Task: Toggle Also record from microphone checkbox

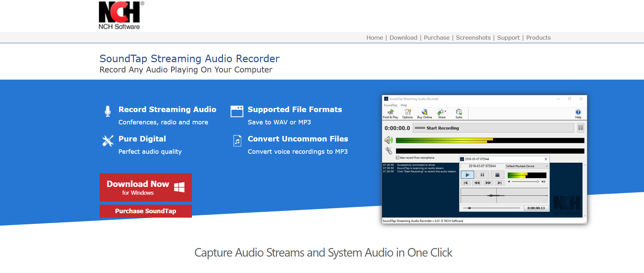Action: [x=398, y=158]
